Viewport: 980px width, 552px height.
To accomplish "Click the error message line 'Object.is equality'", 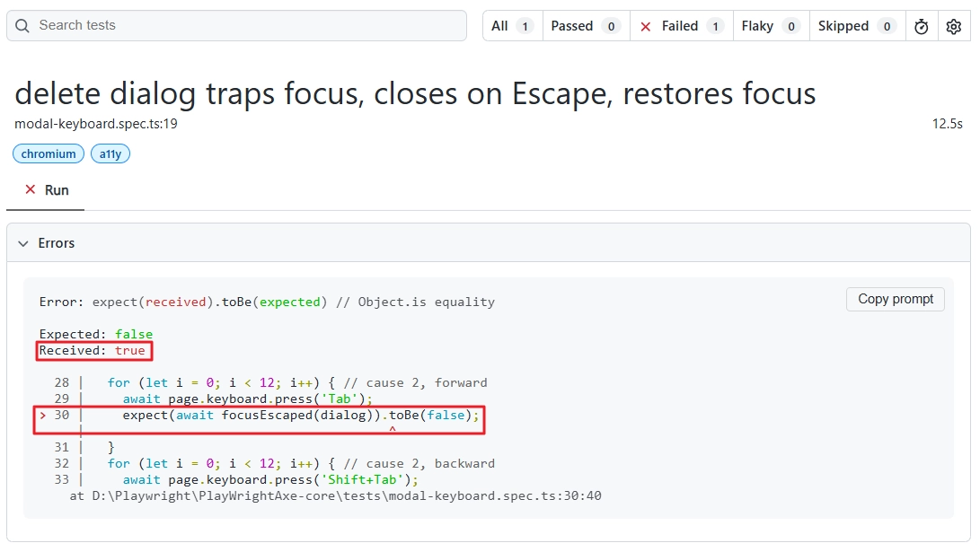I will click(x=267, y=302).
